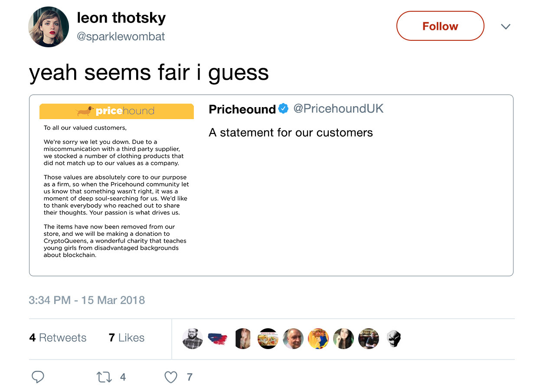The image size is (543, 392).
Task: Click the reply speech bubble icon
Action: point(38,377)
